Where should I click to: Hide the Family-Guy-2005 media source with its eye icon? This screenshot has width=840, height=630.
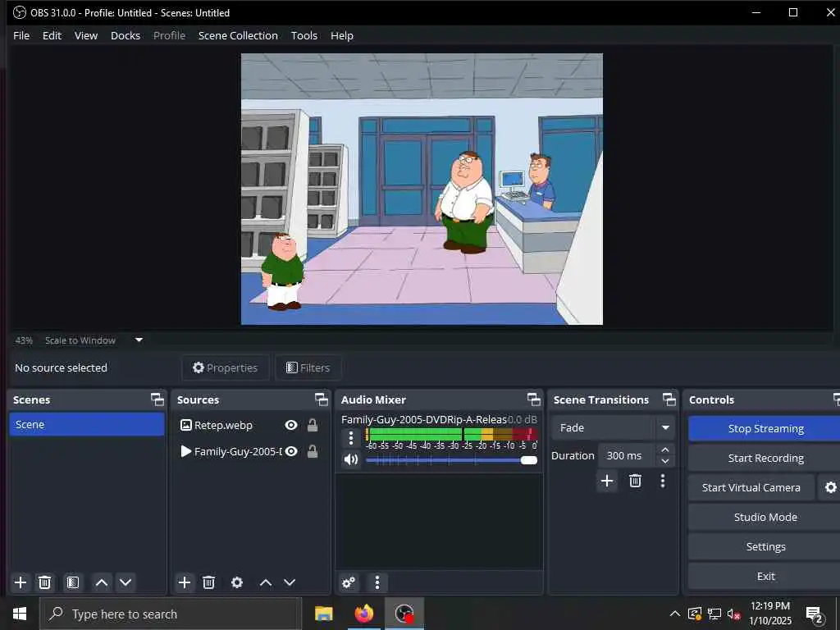coord(291,451)
